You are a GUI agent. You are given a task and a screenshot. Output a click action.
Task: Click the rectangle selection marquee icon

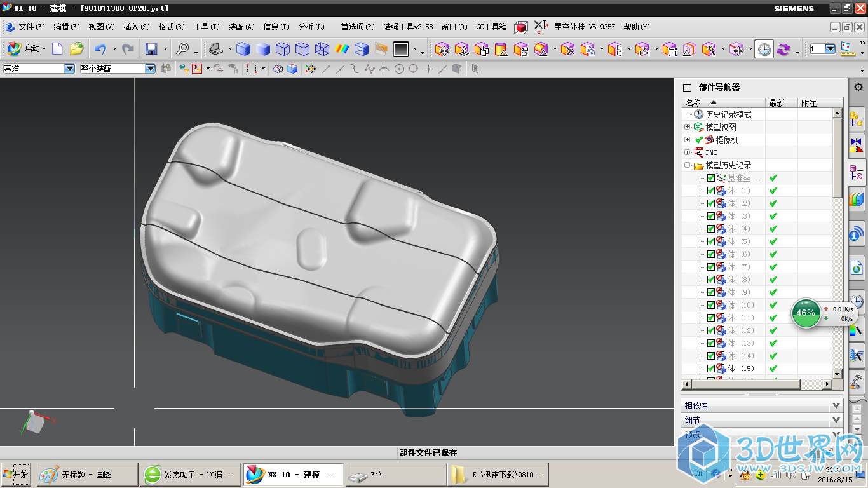pyautogui.click(x=252, y=69)
